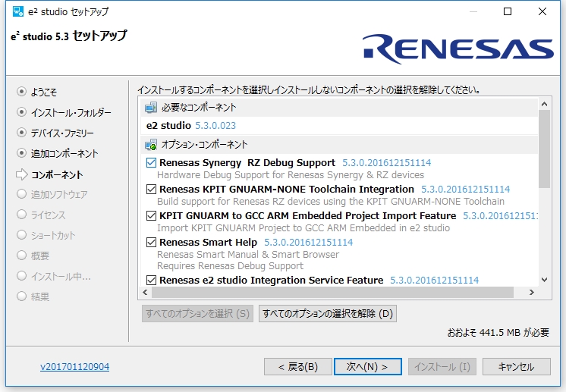Uncheck KPIT GNUARM to GCC ARM Import Feature
This screenshot has height=392, width=566.
pos(151,215)
